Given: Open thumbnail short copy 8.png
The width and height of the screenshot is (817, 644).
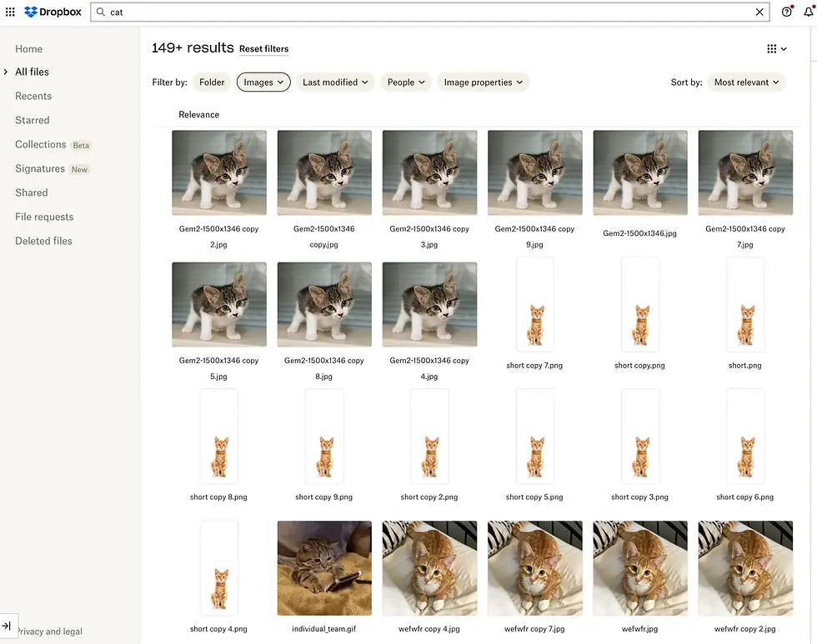Looking at the screenshot, I should [x=219, y=436].
